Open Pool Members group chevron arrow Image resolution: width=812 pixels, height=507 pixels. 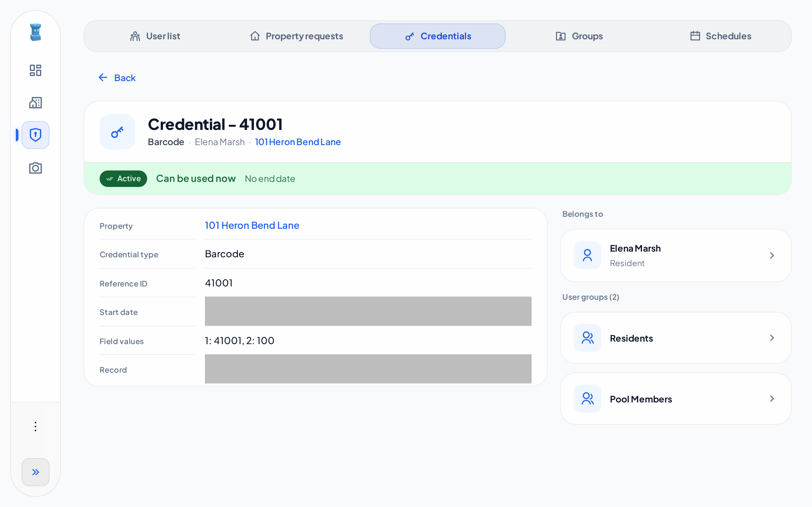772,399
